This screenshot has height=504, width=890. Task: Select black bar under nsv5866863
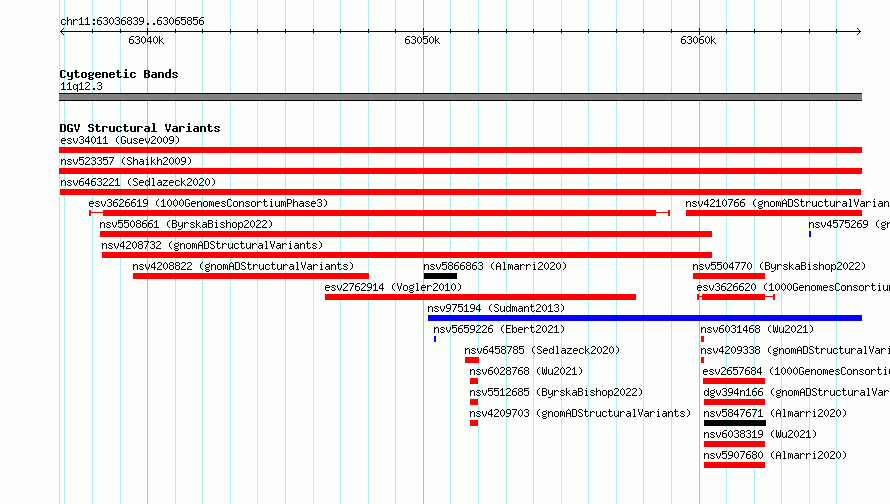pos(440,276)
